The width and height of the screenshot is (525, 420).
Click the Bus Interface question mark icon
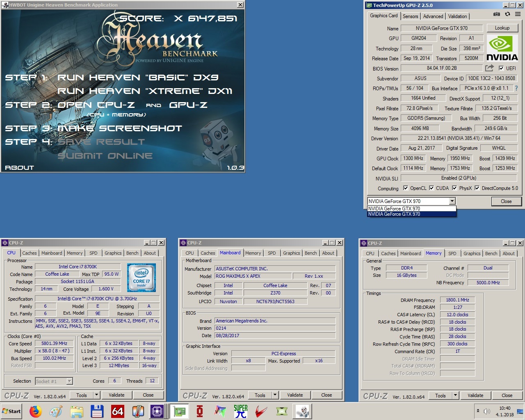pyautogui.click(x=516, y=88)
